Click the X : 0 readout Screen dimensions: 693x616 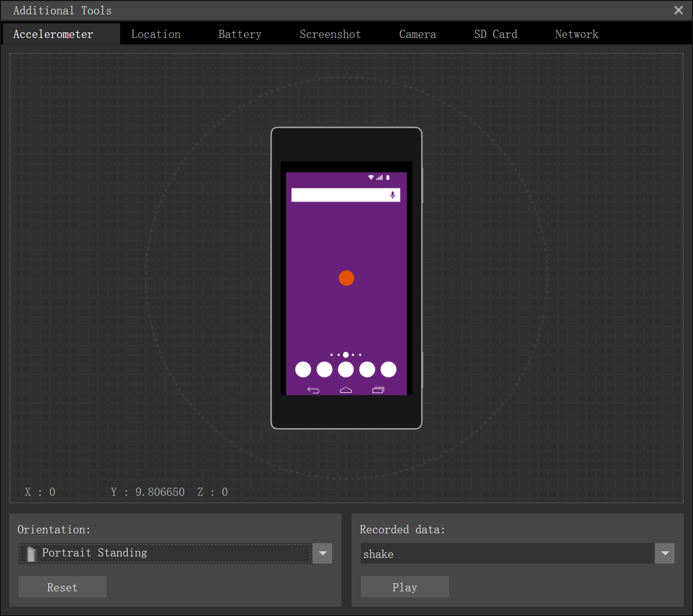(x=40, y=492)
